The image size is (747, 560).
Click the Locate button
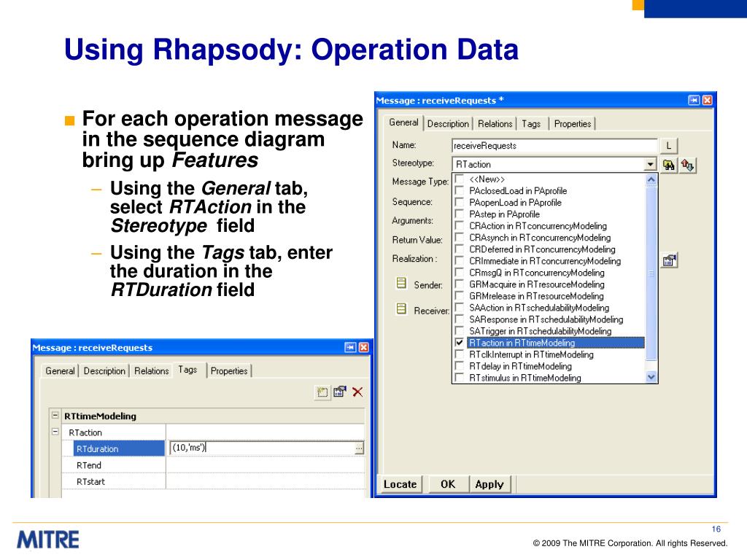(400, 484)
